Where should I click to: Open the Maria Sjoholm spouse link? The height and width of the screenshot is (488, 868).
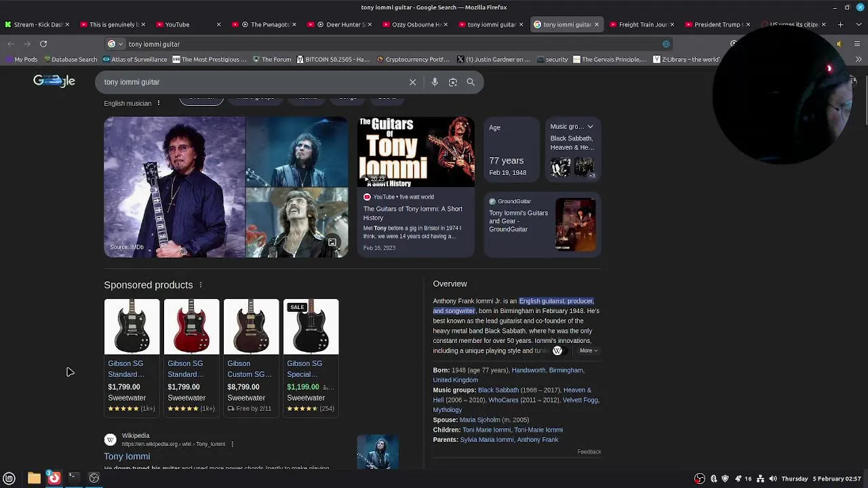click(x=480, y=420)
